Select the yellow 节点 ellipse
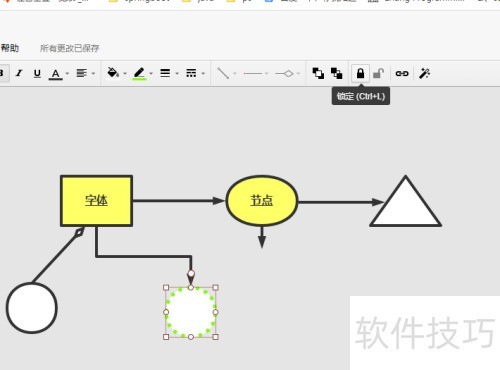The width and height of the screenshot is (500, 370). click(x=262, y=201)
